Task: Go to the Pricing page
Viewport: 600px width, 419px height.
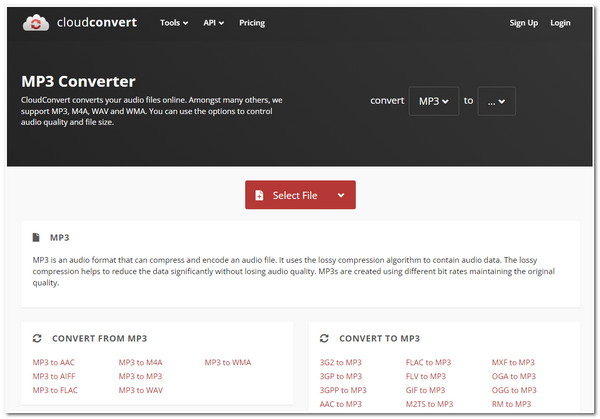Action: 252,23
